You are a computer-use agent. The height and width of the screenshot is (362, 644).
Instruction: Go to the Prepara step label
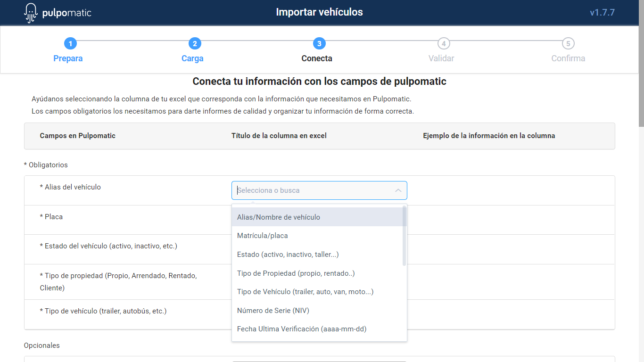(68, 58)
